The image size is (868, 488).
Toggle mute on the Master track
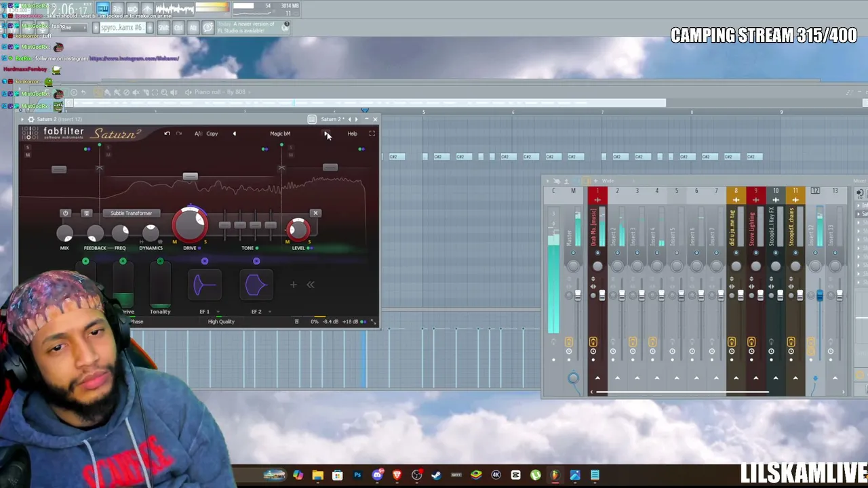pyautogui.click(x=573, y=252)
